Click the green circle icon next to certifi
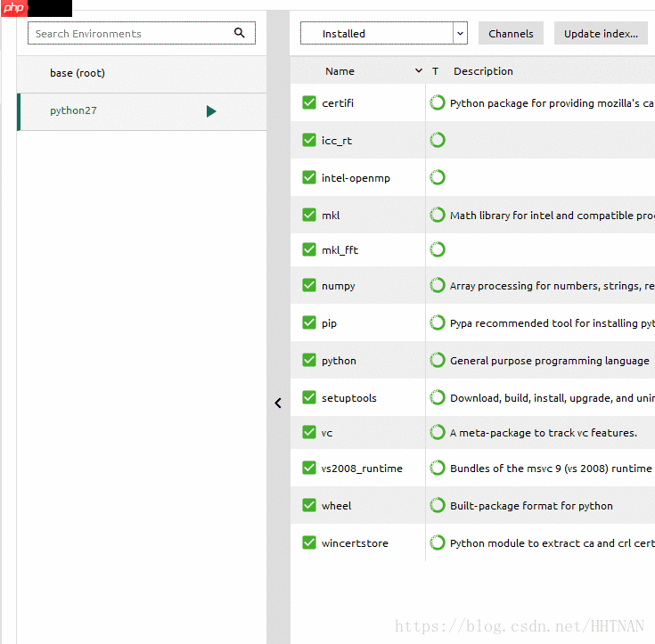 (x=438, y=103)
